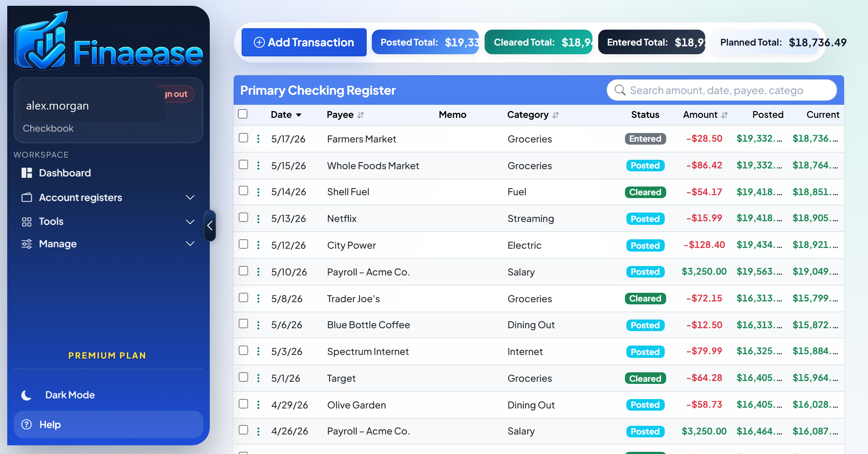Click the 5/1/26 Target date

(x=286, y=378)
